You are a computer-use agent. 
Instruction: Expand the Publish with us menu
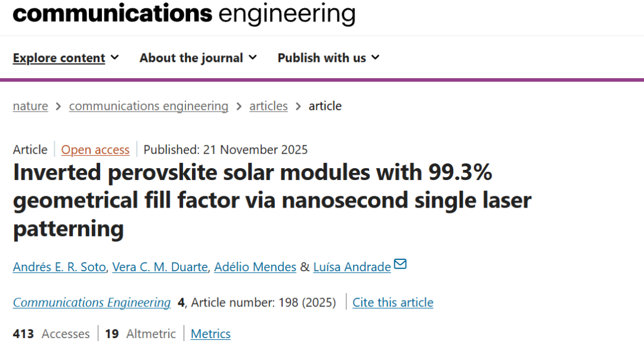[x=329, y=58]
